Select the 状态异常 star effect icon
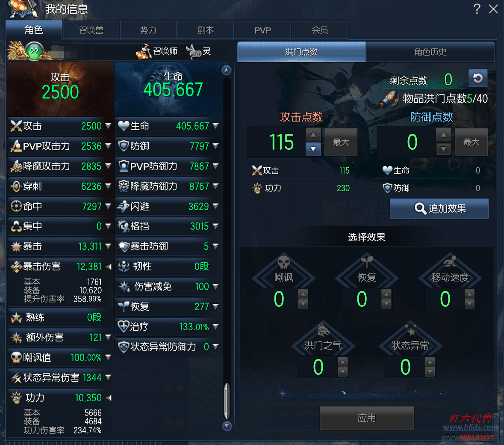Image resolution: width=504 pixels, height=445 pixels. coord(410,330)
